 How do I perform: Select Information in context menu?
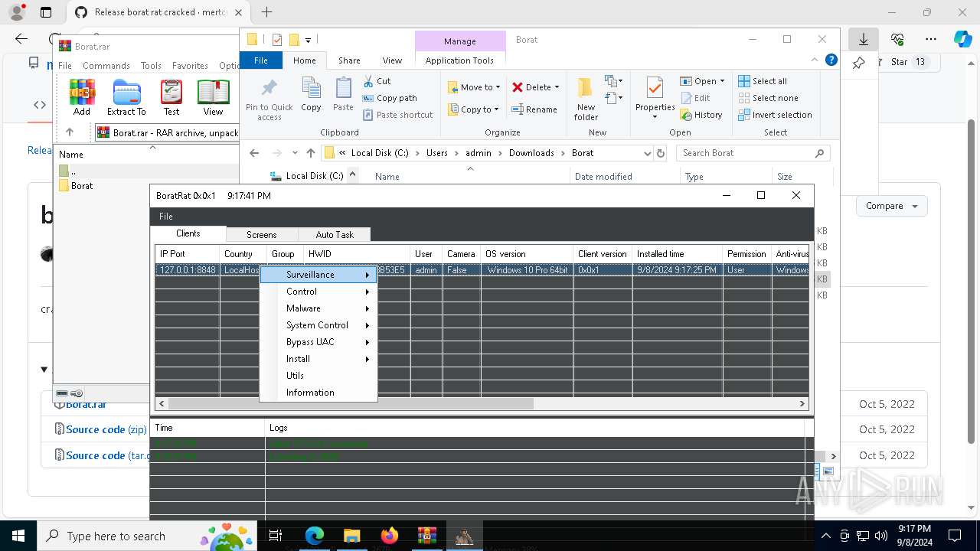click(318, 393)
